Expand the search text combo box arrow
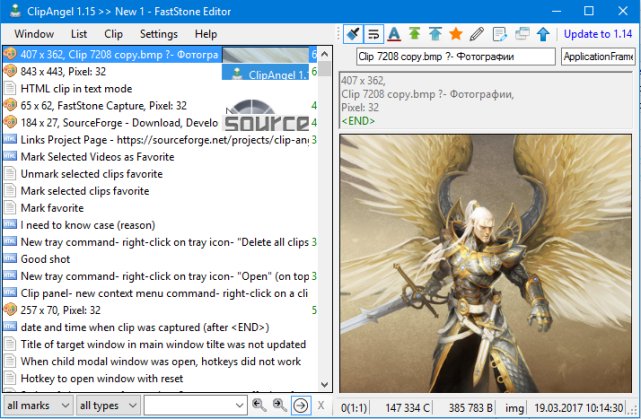The height and width of the screenshot is (419, 641). pyautogui.click(x=240, y=406)
